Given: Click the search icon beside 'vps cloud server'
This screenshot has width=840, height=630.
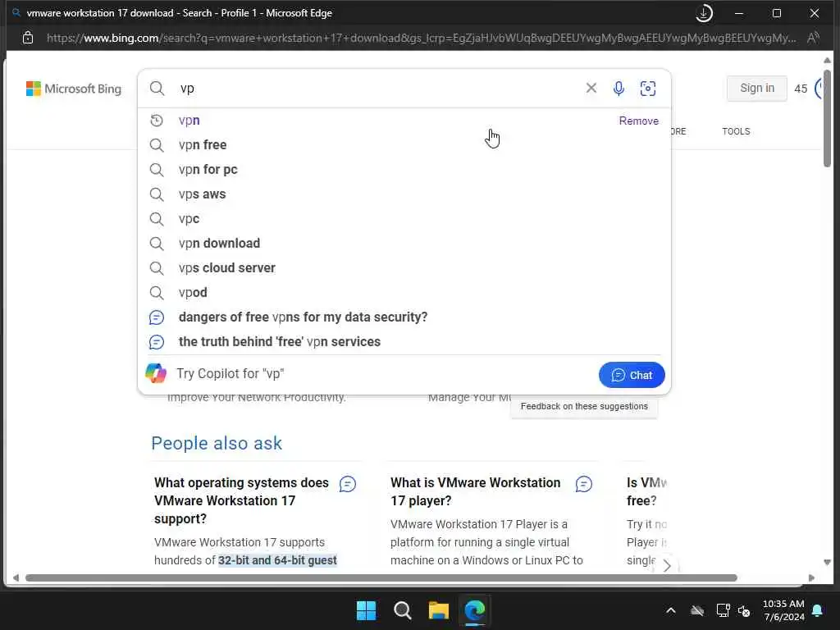Looking at the screenshot, I should (157, 268).
